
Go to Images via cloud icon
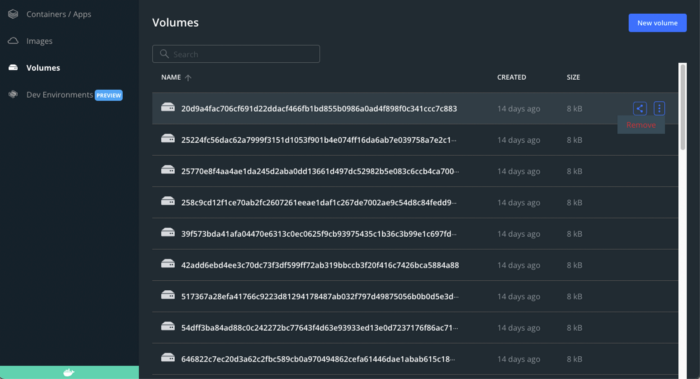coord(13,41)
